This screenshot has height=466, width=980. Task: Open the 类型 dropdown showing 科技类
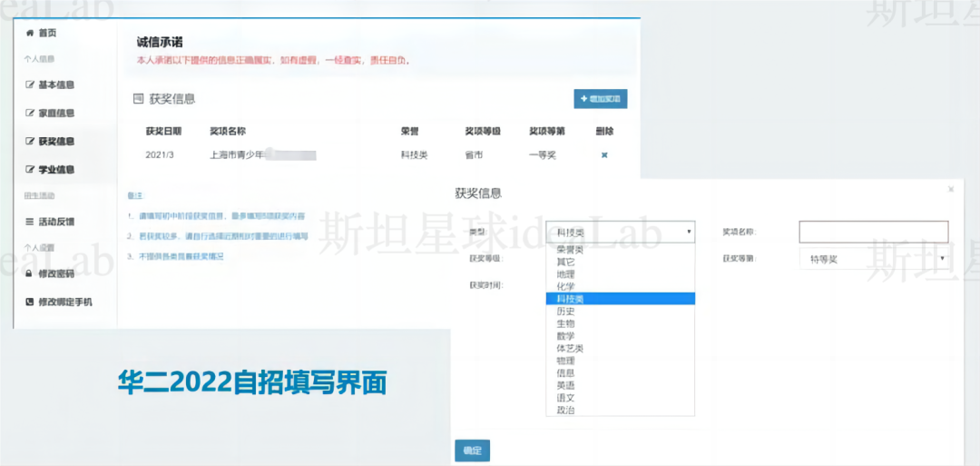point(621,232)
